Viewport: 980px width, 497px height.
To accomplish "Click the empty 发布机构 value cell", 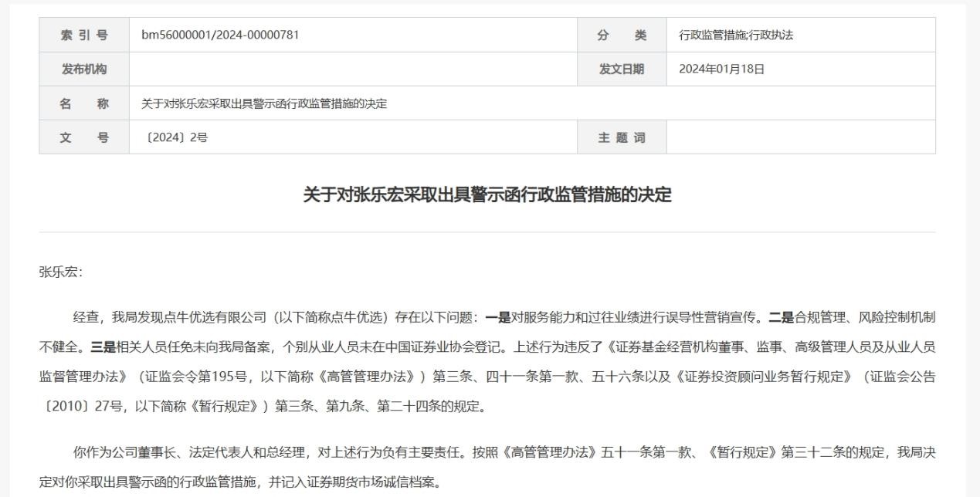I will [x=352, y=69].
